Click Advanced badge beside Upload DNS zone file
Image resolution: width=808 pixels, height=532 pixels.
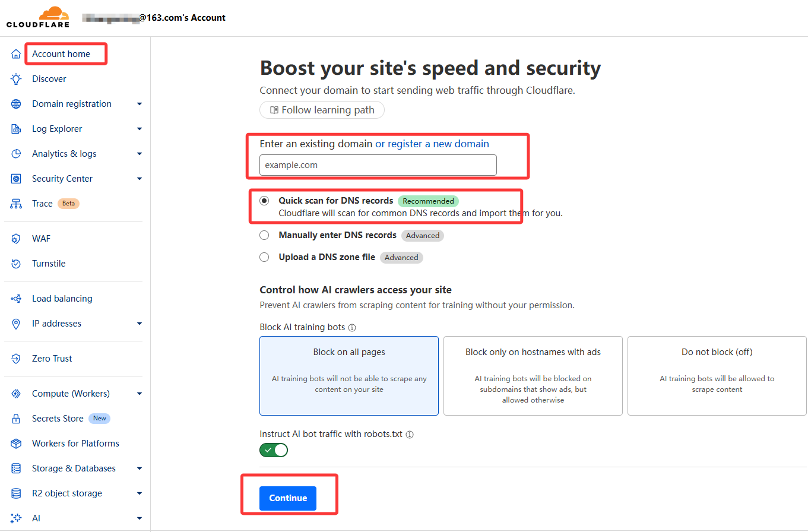[401, 258]
